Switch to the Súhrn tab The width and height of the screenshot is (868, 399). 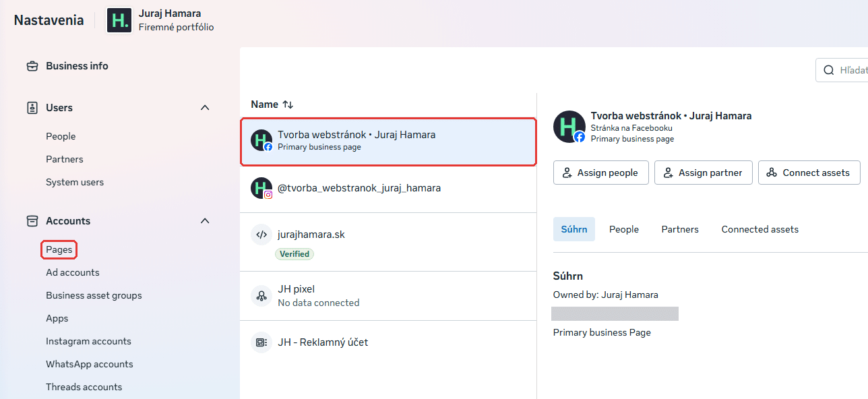click(574, 229)
